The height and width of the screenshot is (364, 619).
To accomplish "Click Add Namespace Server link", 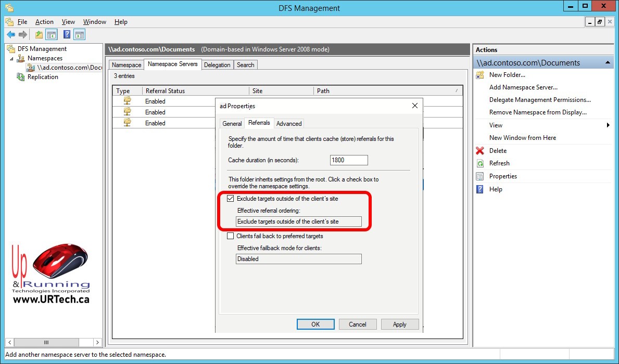I will pos(523,87).
